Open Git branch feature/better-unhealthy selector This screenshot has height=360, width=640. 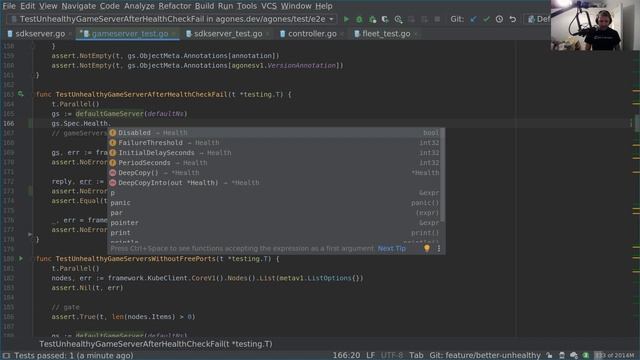click(x=485, y=356)
